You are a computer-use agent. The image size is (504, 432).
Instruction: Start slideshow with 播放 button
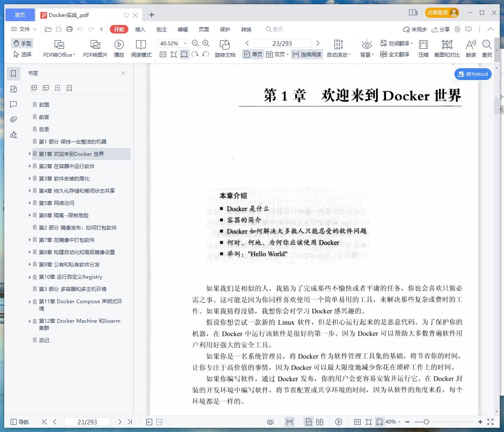point(119,49)
